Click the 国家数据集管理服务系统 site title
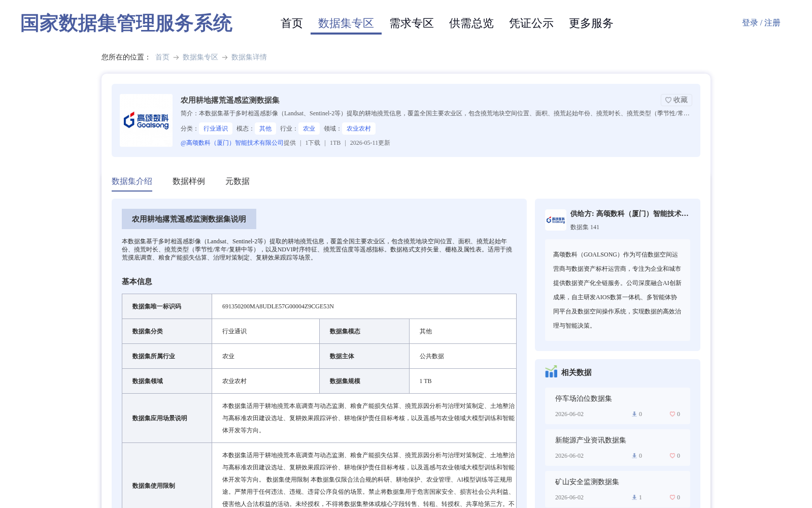The image size is (812, 508). pos(126,23)
